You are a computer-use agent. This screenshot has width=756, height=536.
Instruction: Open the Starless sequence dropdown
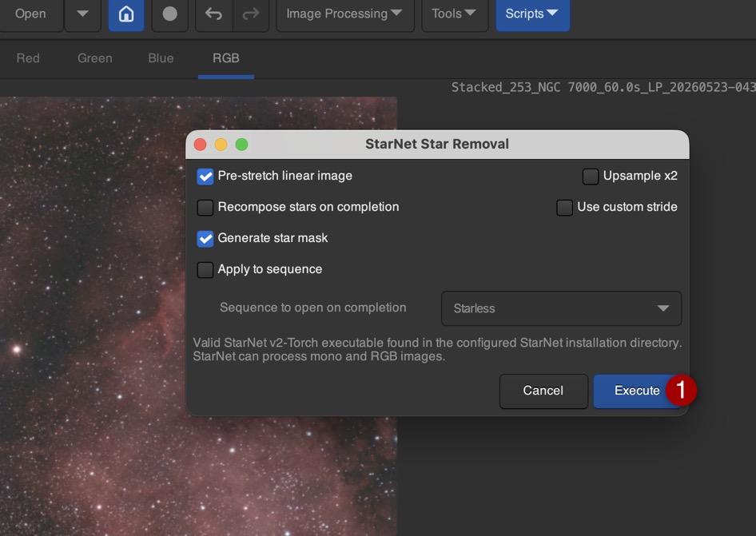tap(561, 308)
